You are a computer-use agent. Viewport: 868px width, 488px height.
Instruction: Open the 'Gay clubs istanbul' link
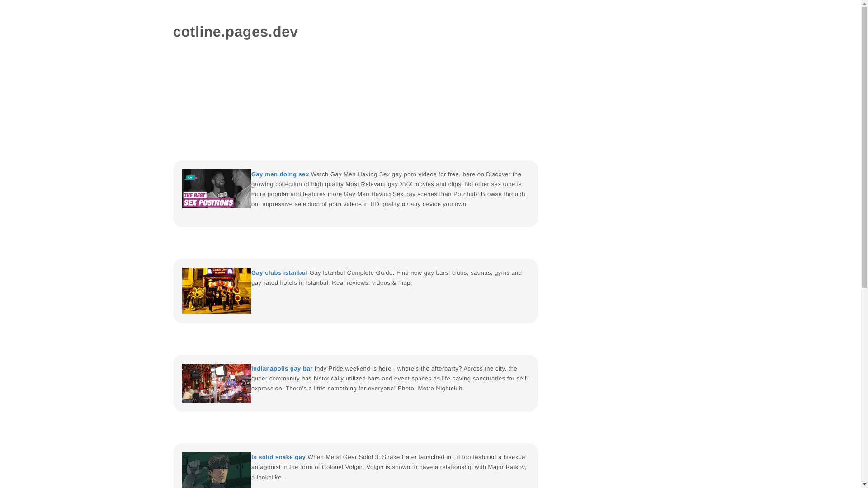coord(279,273)
